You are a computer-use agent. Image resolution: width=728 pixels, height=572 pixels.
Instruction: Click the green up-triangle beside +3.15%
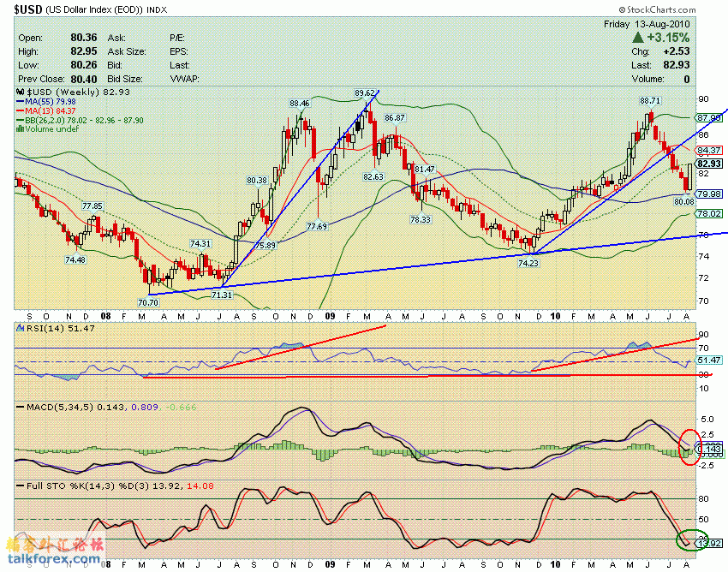click(x=638, y=38)
